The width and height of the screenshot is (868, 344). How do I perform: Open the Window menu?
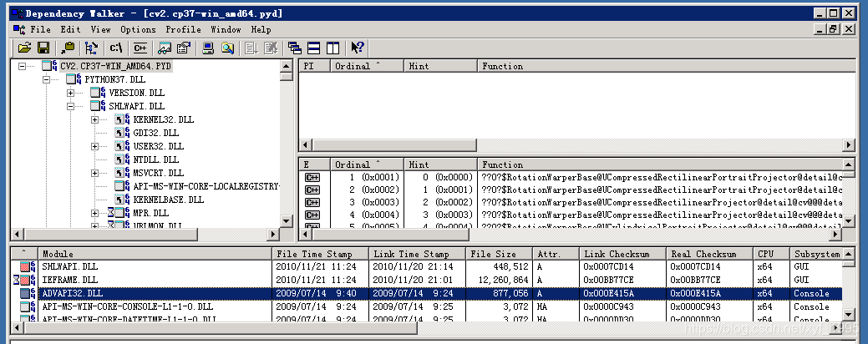pyautogui.click(x=226, y=29)
